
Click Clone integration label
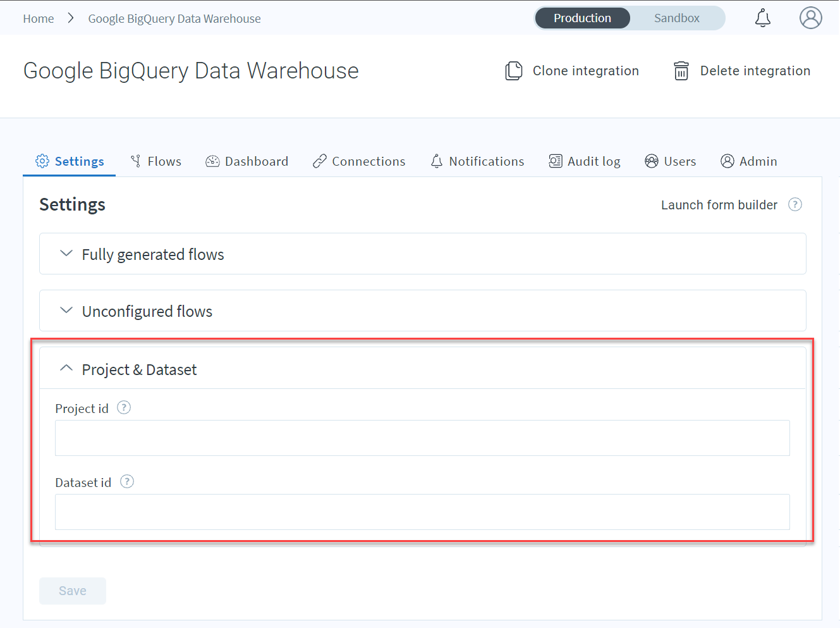click(x=586, y=71)
